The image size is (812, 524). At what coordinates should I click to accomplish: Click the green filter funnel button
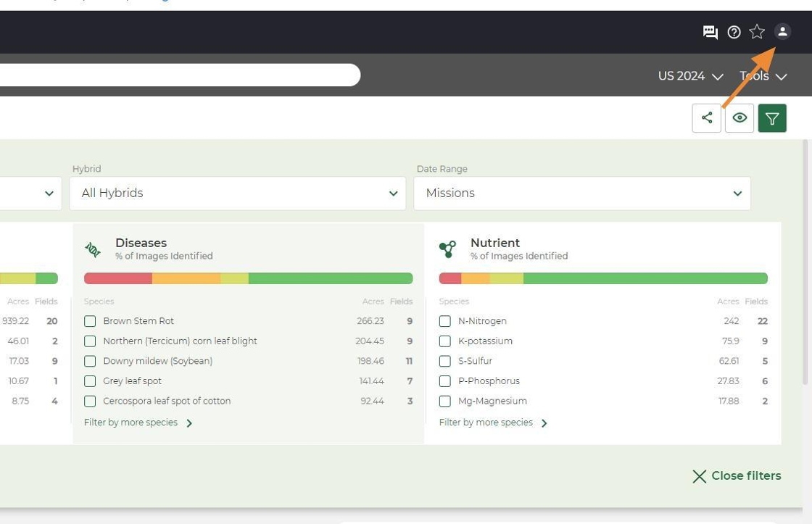pyautogui.click(x=772, y=118)
